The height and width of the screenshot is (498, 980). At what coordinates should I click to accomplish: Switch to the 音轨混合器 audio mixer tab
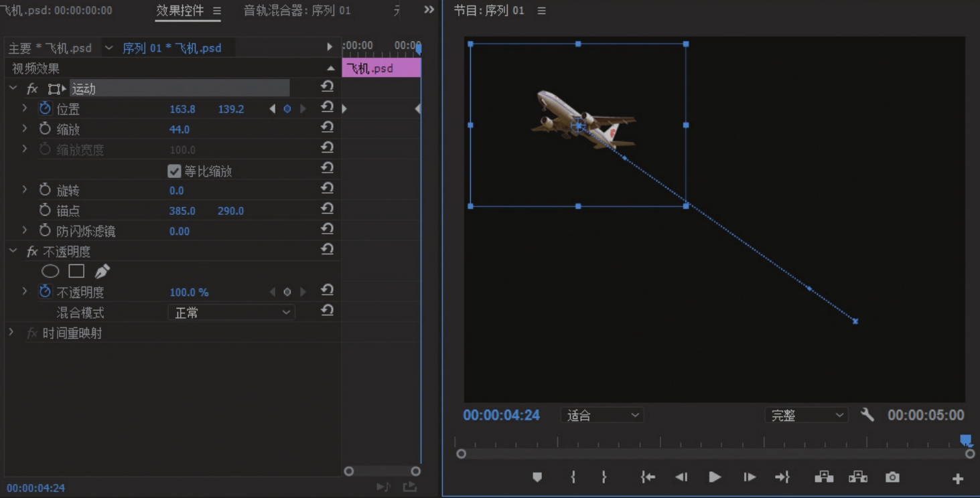click(297, 11)
